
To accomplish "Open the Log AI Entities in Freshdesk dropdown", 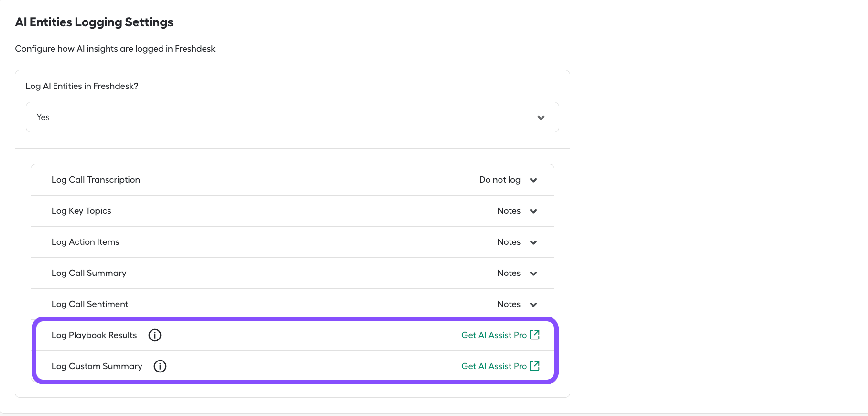I will click(x=292, y=117).
